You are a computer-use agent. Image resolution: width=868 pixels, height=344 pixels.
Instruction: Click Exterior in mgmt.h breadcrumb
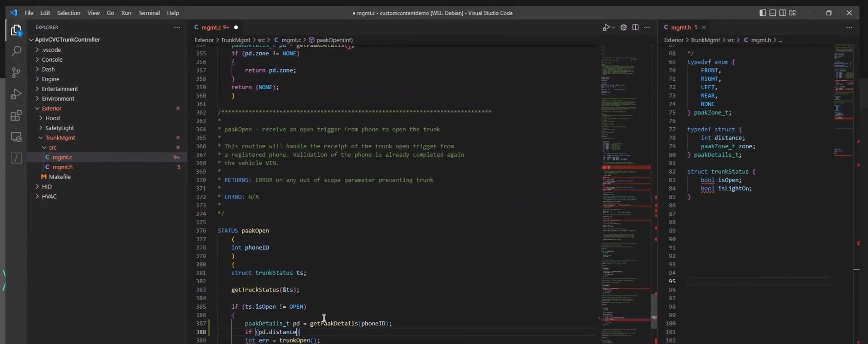tap(674, 40)
